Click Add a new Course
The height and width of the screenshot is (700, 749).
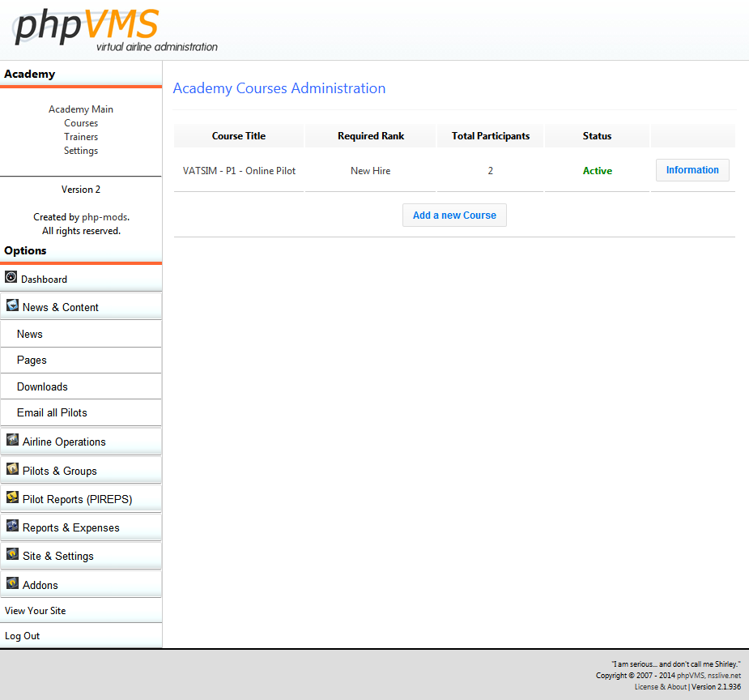click(x=454, y=215)
